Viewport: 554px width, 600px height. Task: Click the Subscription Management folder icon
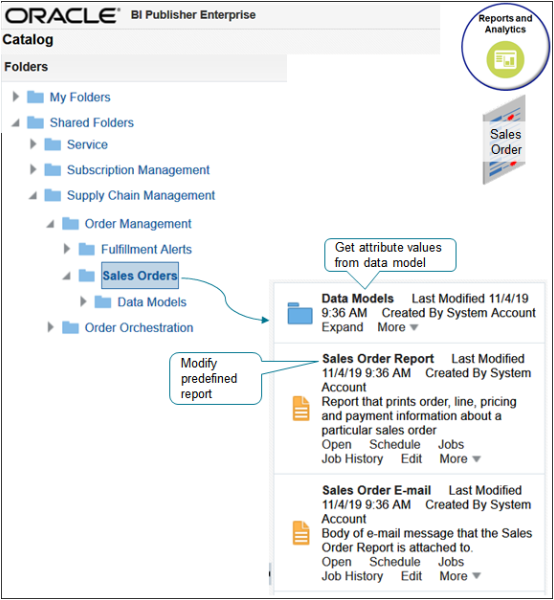[52, 170]
